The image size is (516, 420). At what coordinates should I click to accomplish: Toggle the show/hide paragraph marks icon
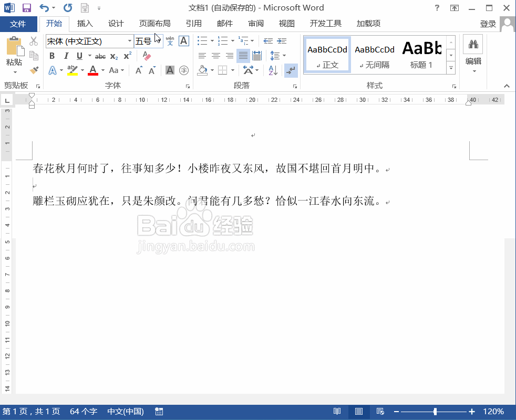[x=291, y=70]
